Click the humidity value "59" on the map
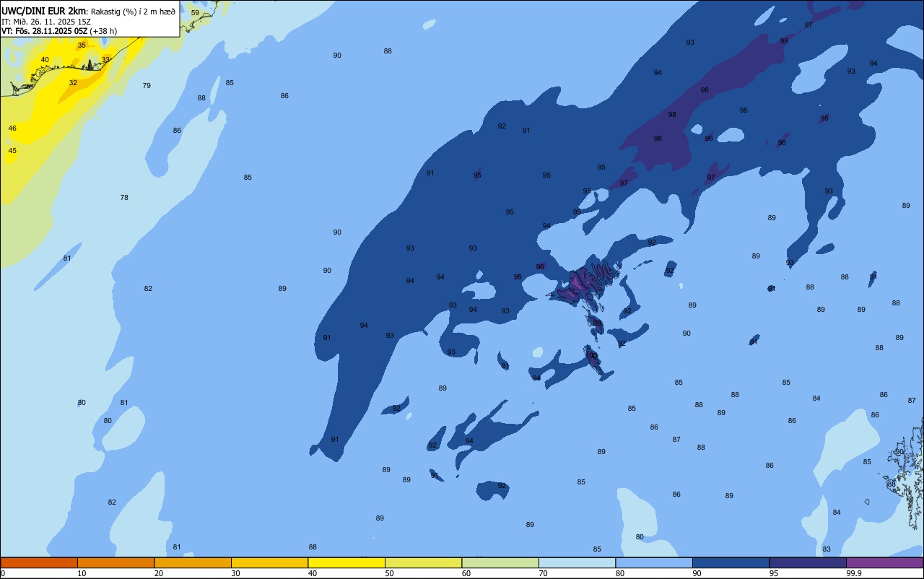 (195, 13)
